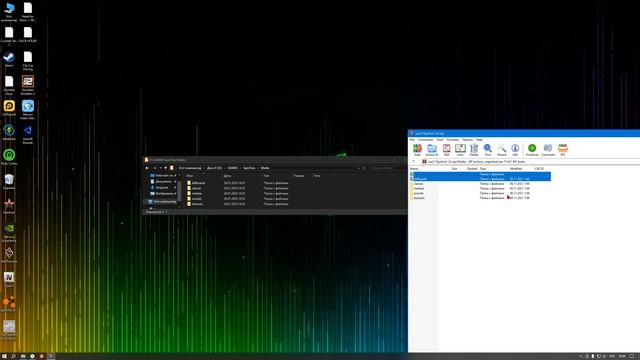The image size is (640, 360).
Task: Select the Movavi Video Editor desktop icon
Action: click(28, 109)
